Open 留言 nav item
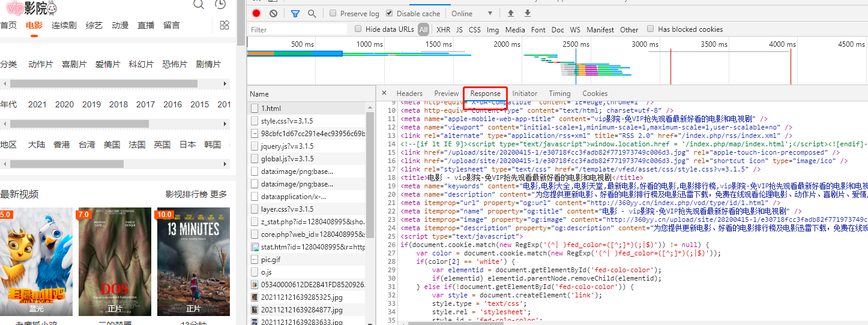Screen dimensions: 868x325 [x=172, y=25]
